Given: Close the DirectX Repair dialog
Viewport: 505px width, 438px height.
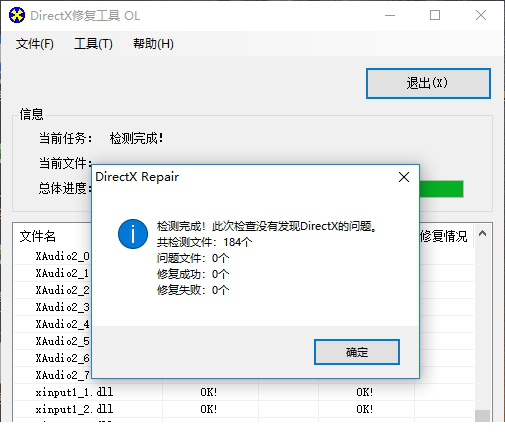Looking at the screenshot, I should pos(404,177).
